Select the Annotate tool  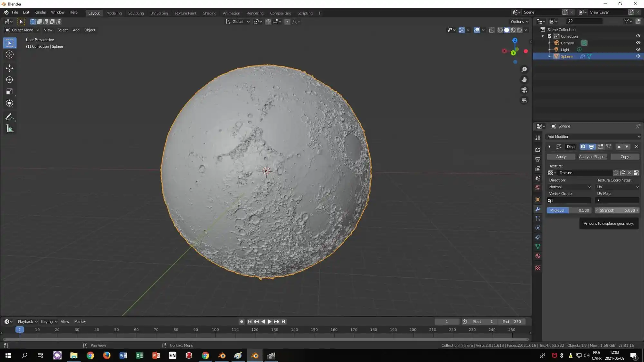(x=9, y=117)
